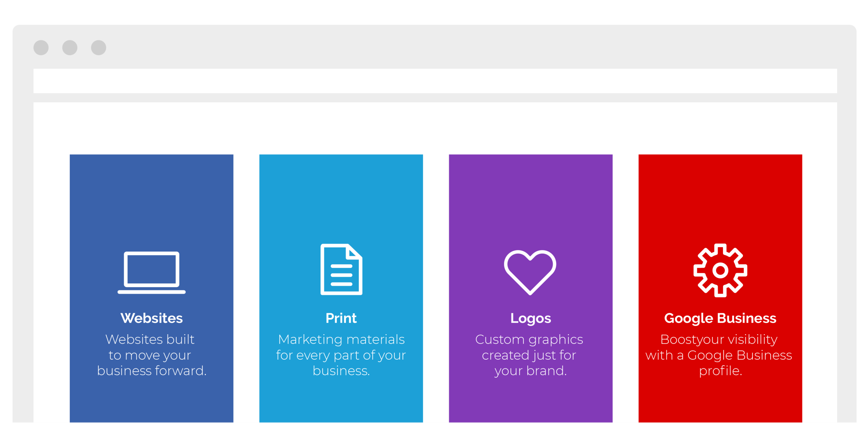
Task: Click the document icon above Print
Action: 341,269
